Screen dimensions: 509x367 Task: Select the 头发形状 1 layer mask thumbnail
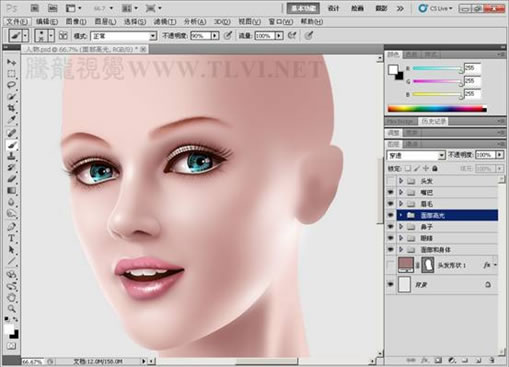pos(428,265)
